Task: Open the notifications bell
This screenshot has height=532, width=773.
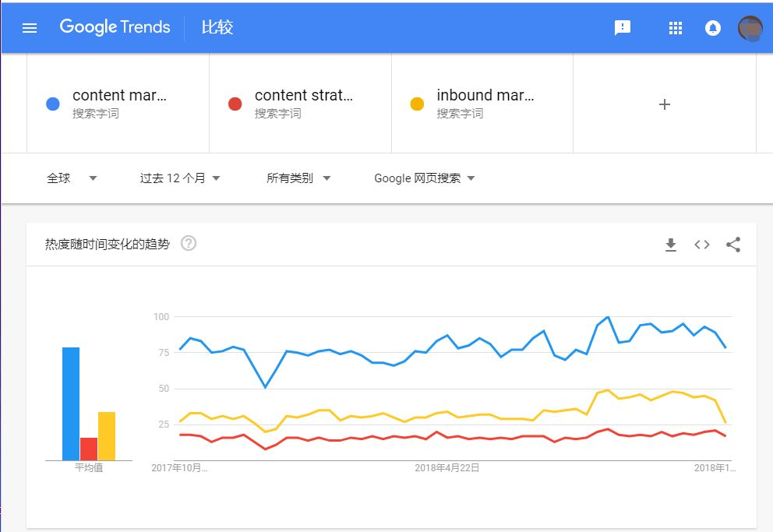Action: click(x=713, y=28)
